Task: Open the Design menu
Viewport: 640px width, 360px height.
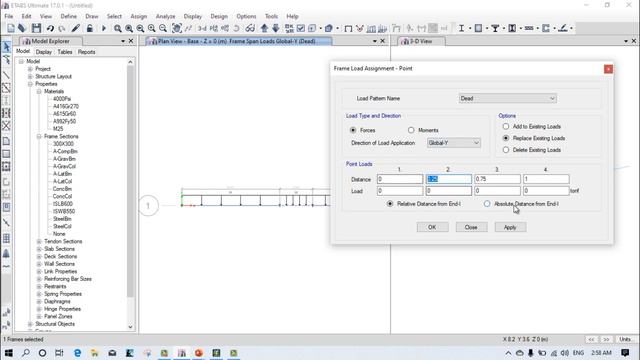Action: tap(219, 16)
